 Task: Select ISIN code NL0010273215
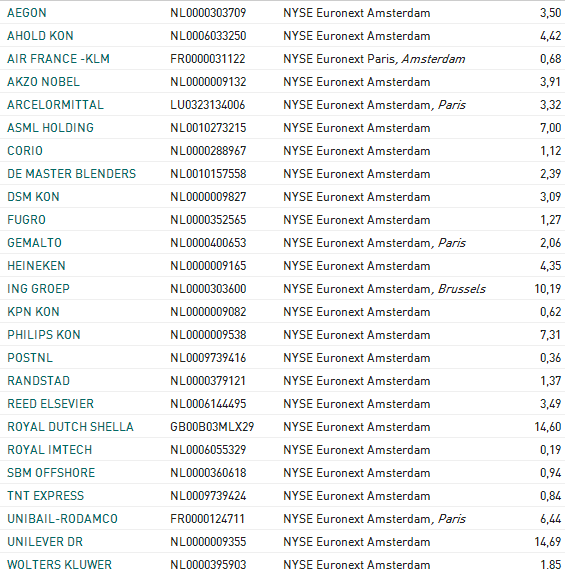click(208, 128)
